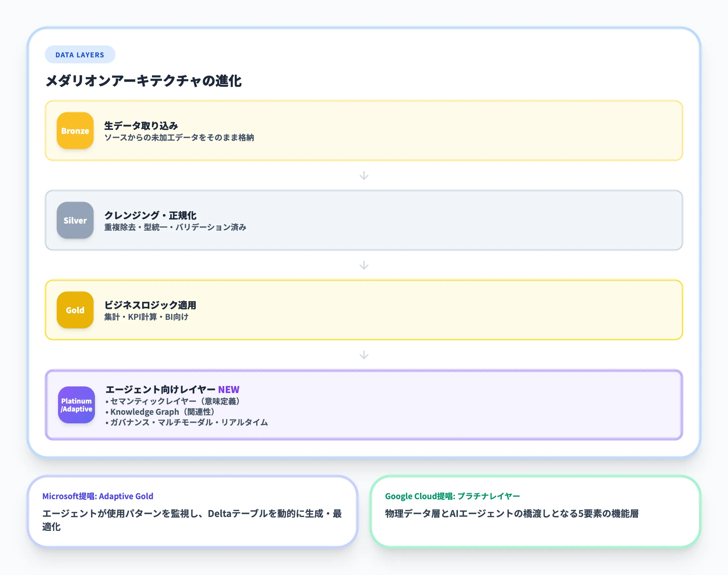Click the NEW label on the agent layer
Screen dimensions: 728x575
(x=228, y=389)
